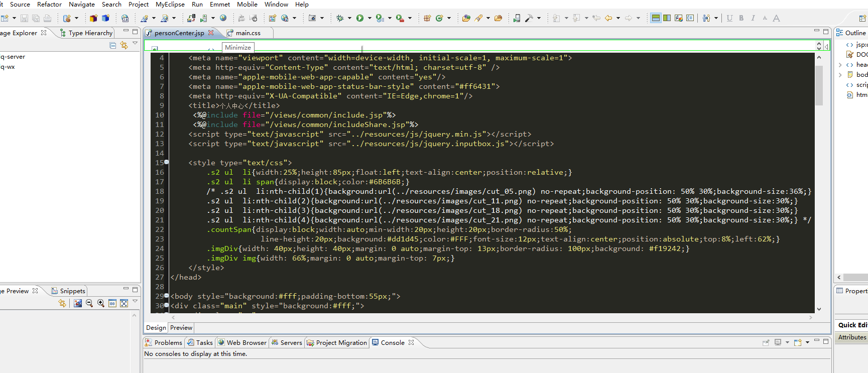Open the camera capture dropdown arrow

click(322, 18)
